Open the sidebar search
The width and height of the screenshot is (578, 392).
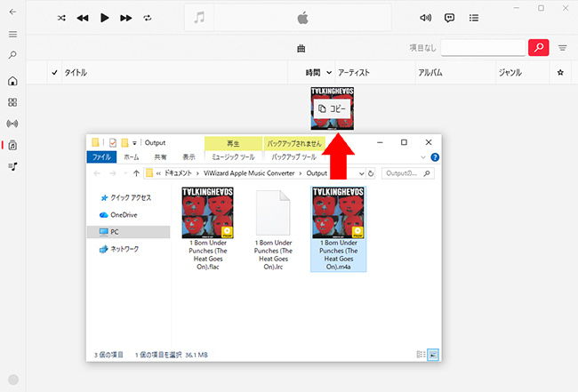coord(12,55)
